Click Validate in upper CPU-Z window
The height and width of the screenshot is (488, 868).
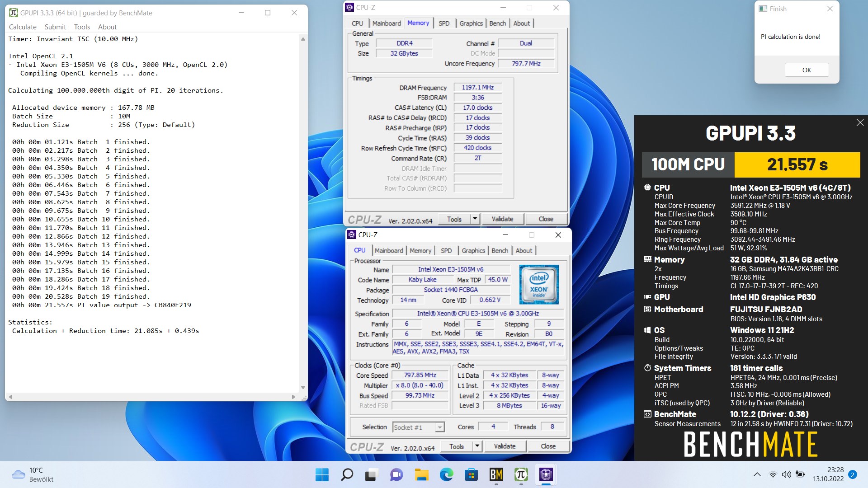pos(502,219)
